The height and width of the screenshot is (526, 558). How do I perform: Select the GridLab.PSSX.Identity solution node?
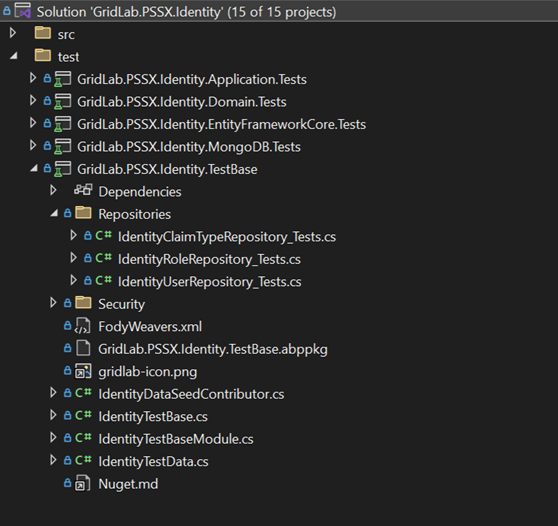coord(186,12)
